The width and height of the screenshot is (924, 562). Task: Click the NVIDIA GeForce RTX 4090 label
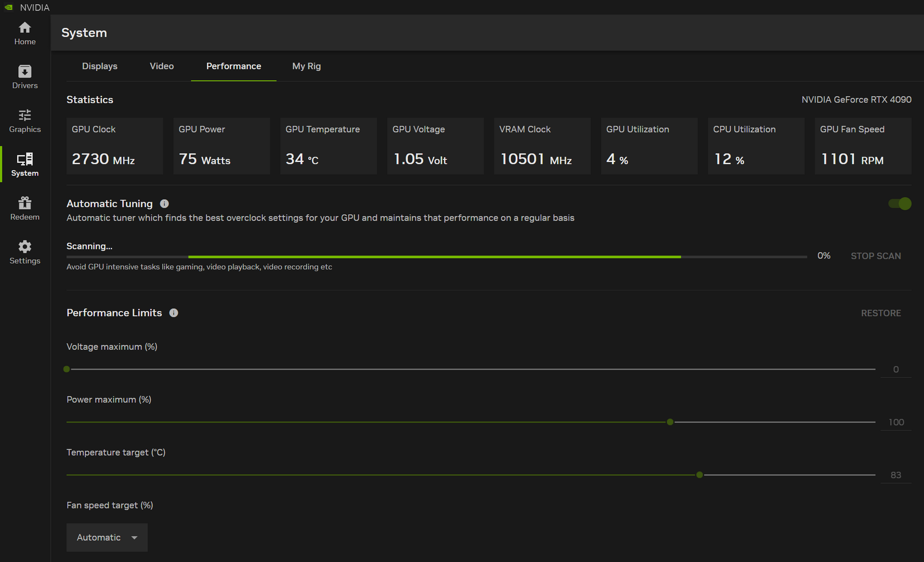[856, 99]
